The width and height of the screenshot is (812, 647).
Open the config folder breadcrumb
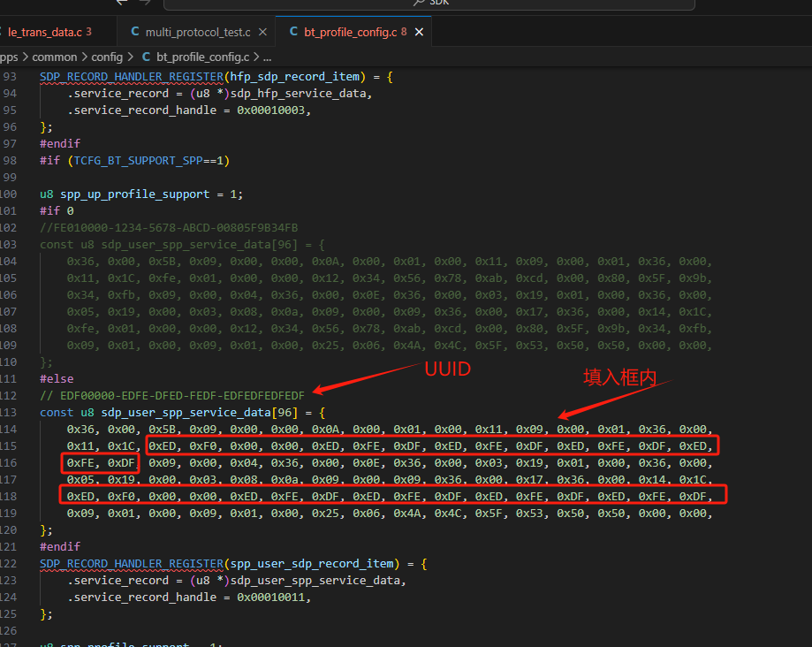107,57
